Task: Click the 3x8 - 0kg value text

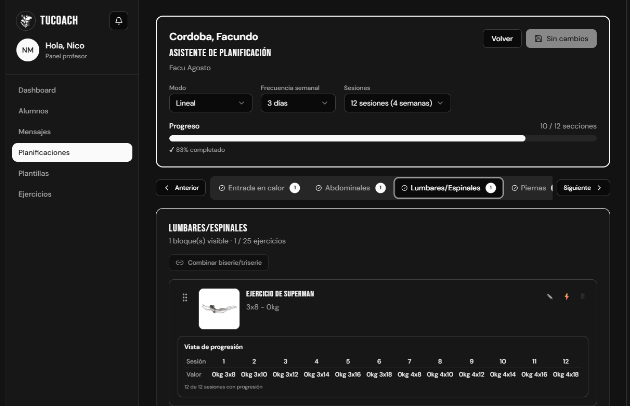Action: point(263,307)
